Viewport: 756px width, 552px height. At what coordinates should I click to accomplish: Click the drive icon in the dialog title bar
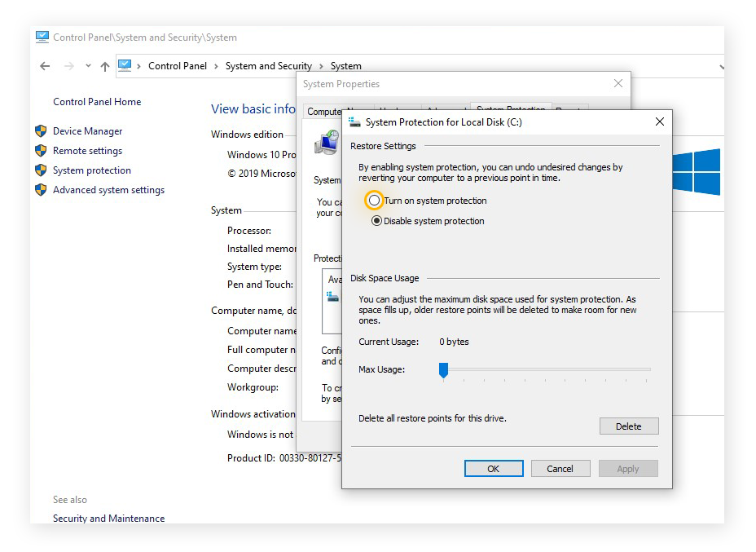[354, 121]
